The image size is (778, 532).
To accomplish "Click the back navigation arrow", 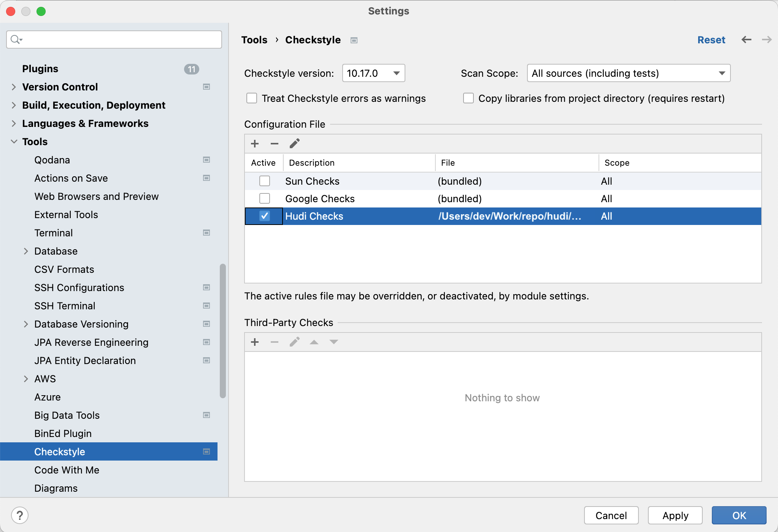I will pyautogui.click(x=746, y=40).
